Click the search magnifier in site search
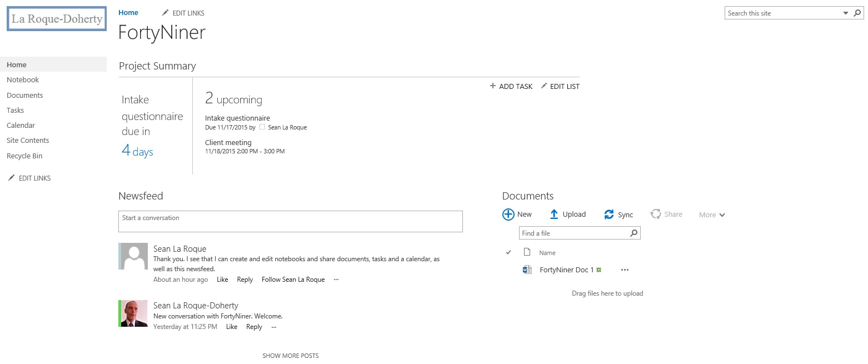 pos(857,13)
